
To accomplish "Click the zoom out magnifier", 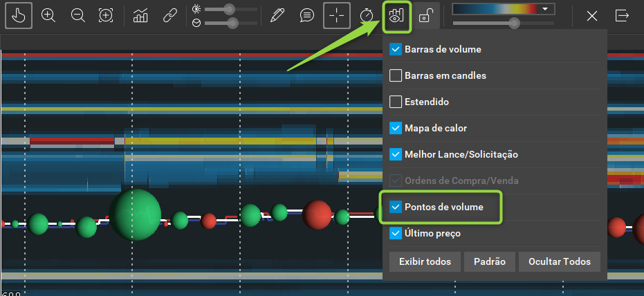I will pos(77,16).
